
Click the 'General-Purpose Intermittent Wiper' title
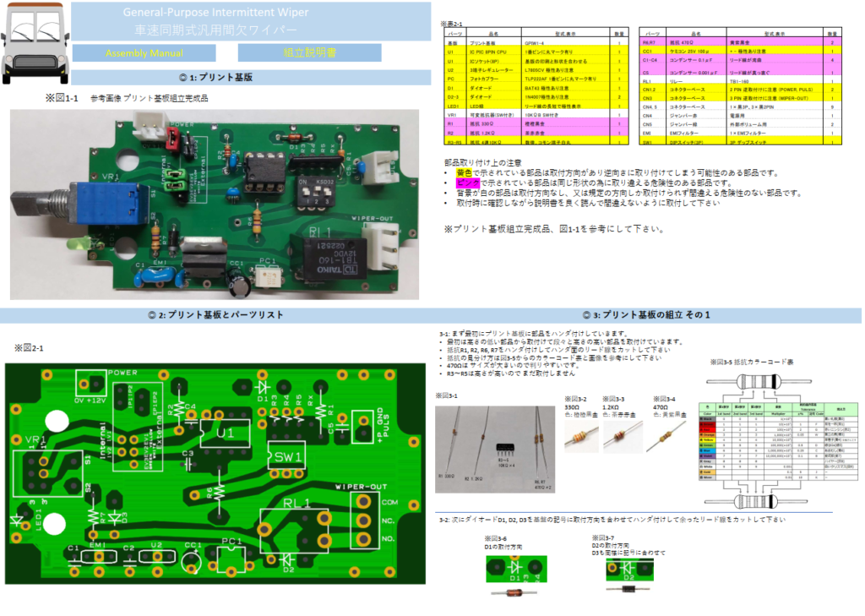click(x=215, y=12)
